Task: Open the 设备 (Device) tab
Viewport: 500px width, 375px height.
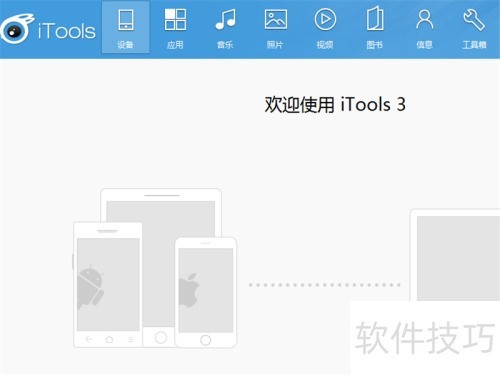Action: pos(125,27)
